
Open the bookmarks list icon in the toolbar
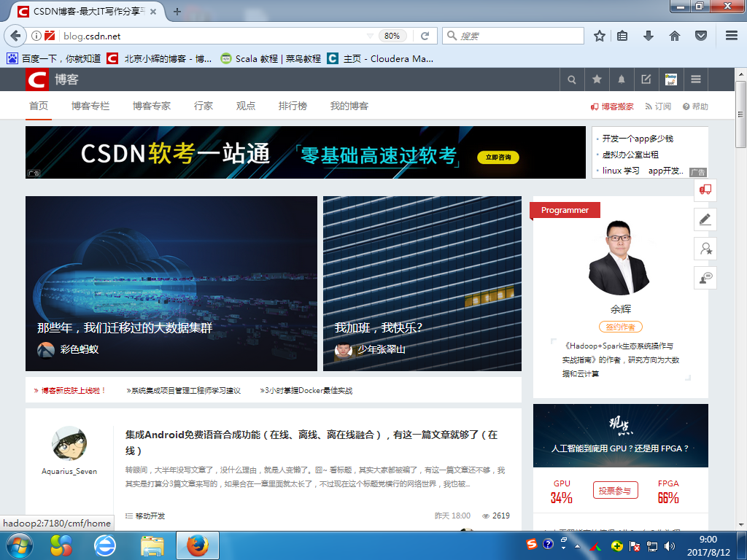tap(622, 36)
